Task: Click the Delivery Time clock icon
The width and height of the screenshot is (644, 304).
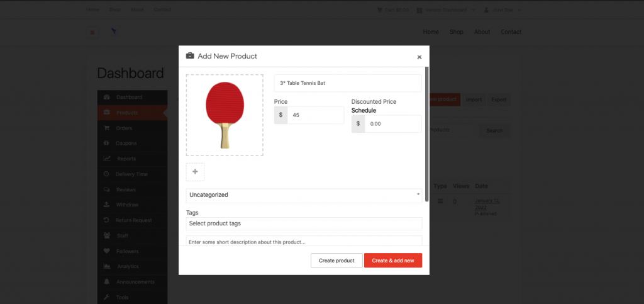Action: coord(106,174)
